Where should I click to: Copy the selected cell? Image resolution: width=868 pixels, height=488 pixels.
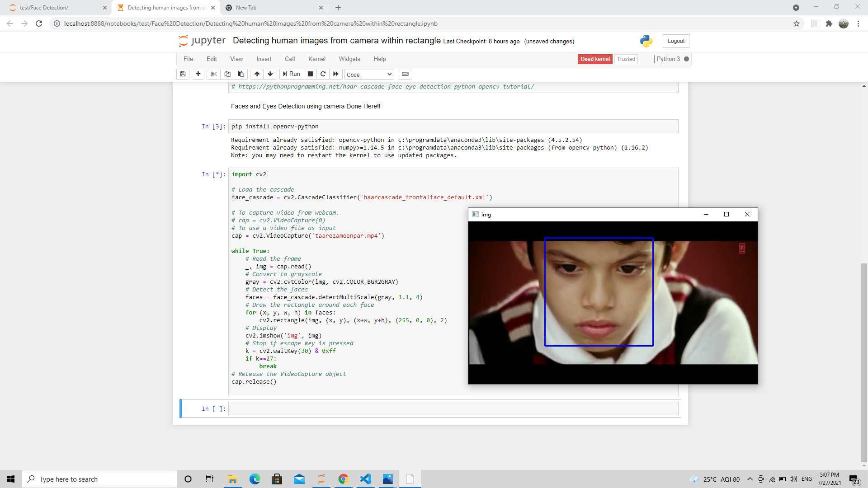point(227,74)
